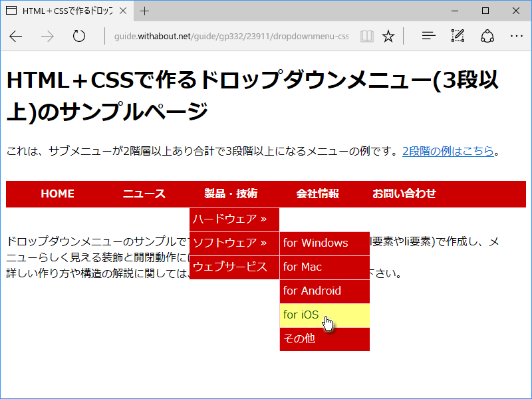Open the Hub (three lines) icon
532x399 pixels.
pos(428,36)
